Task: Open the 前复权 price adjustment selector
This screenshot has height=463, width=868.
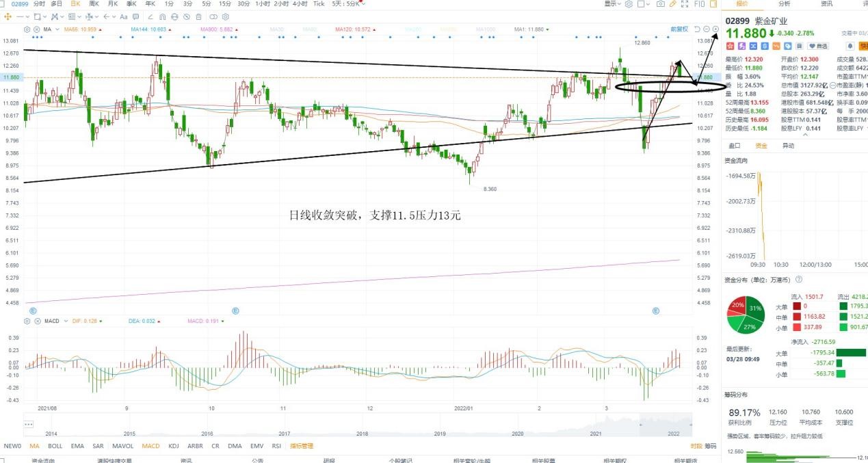Action: (x=679, y=29)
